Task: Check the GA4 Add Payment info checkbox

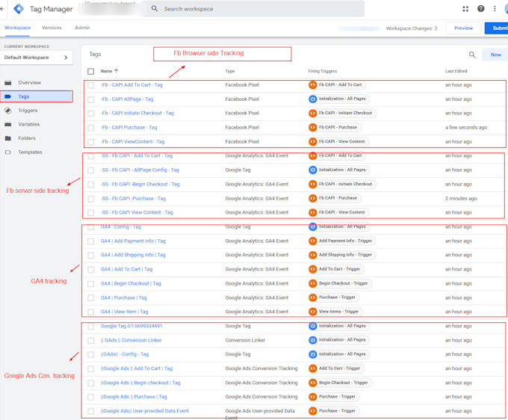Action: click(90, 241)
